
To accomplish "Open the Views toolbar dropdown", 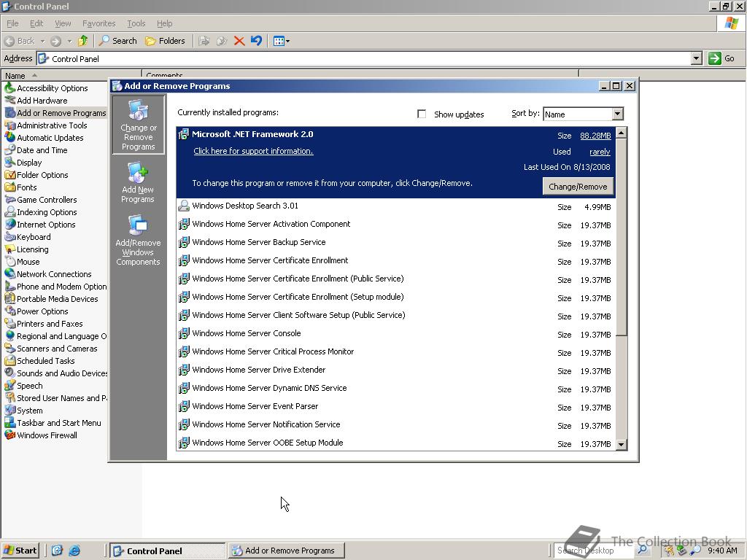I will [282, 41].
